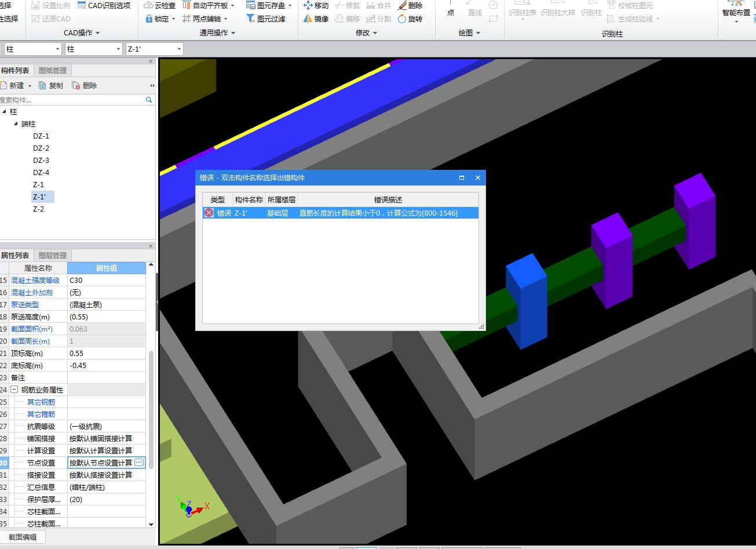Click the C30 concrete grade value

pyautogui.click(x=107, y=280)
